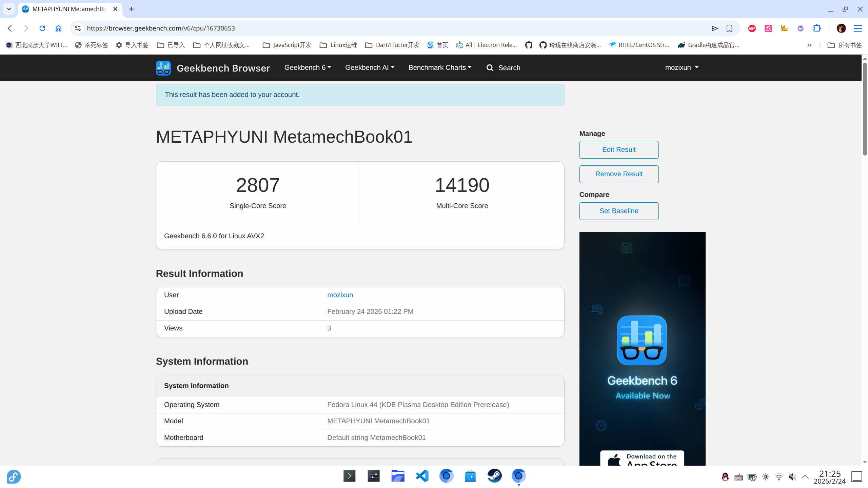Click the browser reload page icon
This screenshot has height=488, width=868.
tap(42, 28)
